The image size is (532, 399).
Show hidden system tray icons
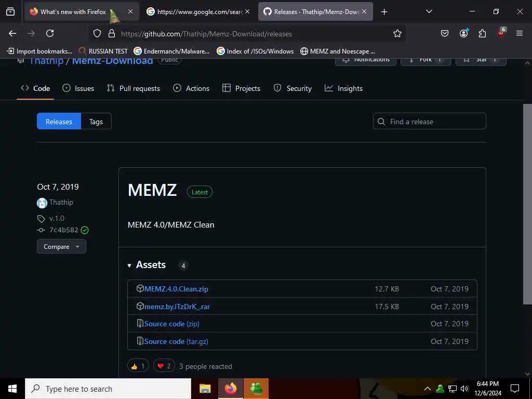[428, 389]
